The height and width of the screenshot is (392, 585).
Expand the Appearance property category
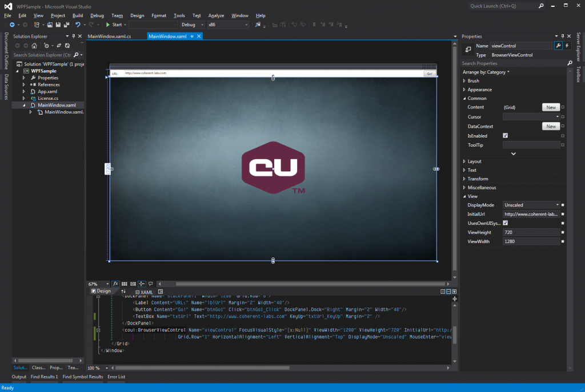[x=479, y=90]
